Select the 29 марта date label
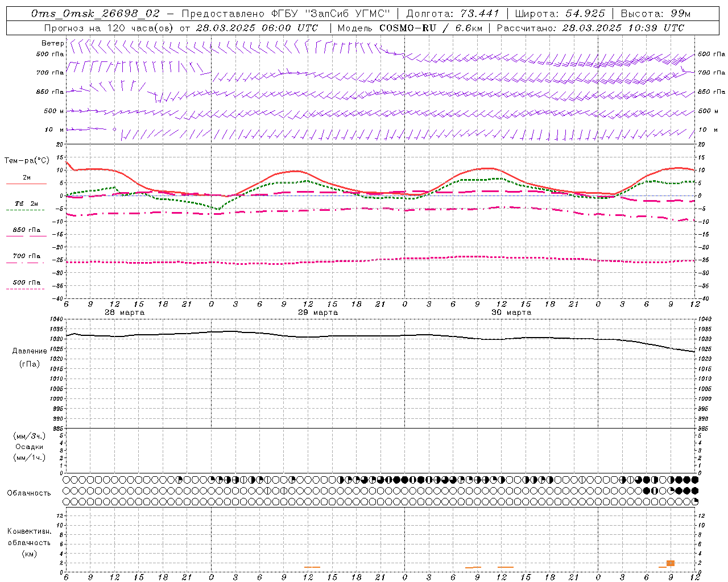 pyautogui.click(x=318, y=313)
